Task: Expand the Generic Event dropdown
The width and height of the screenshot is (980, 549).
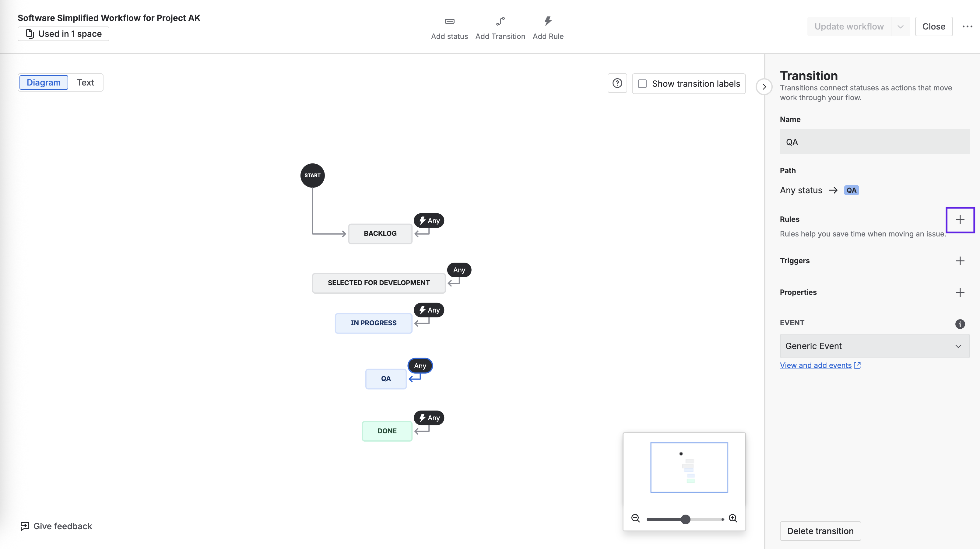Action: [x=874, y=346]
